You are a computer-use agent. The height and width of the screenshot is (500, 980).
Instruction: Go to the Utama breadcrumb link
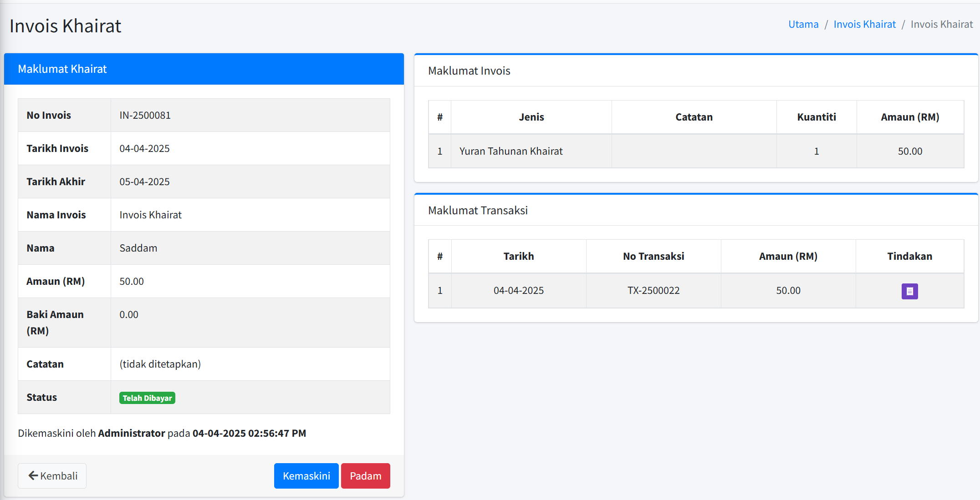[x=803, y=25]
